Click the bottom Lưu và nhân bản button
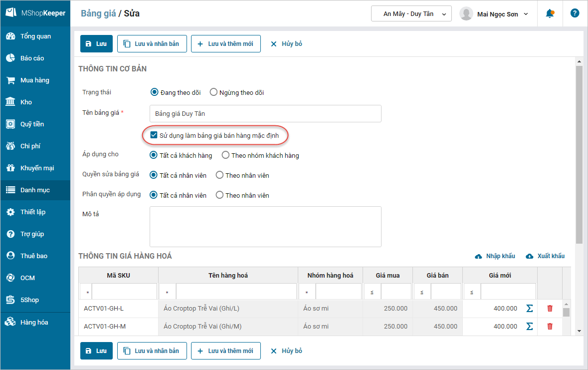The height and width of the screenshot is (370, 588). click(152, 351)
